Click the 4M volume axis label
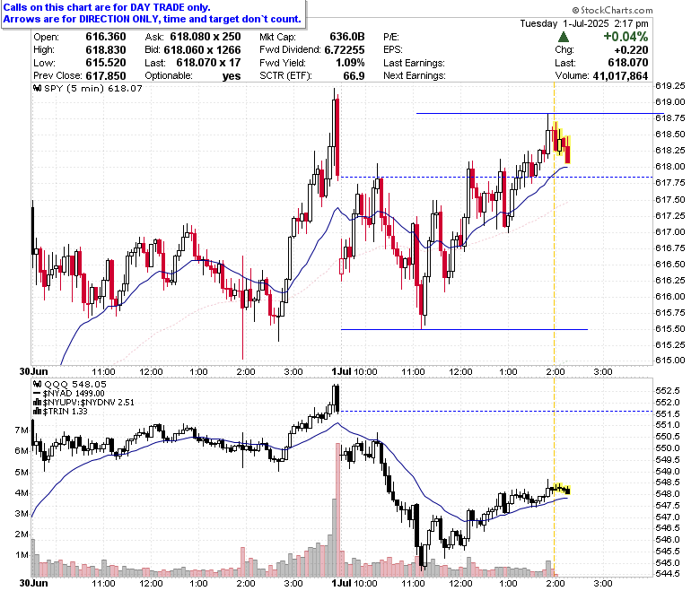The image size is (700, 591). [x=22, y=493]
